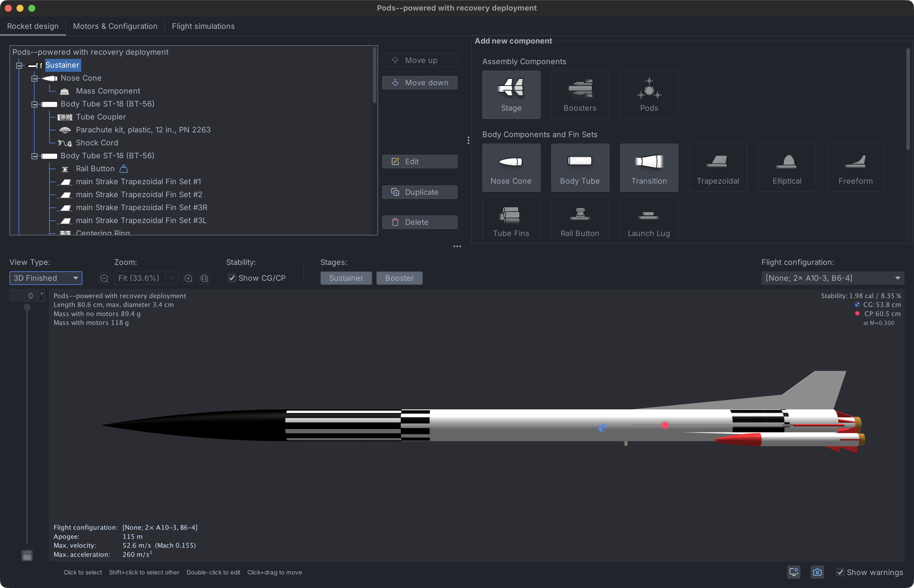The height and width of the screenshot is (588, 914).
Task: Switch to the Motors & Configuration tab
Action: coord(115,26)
